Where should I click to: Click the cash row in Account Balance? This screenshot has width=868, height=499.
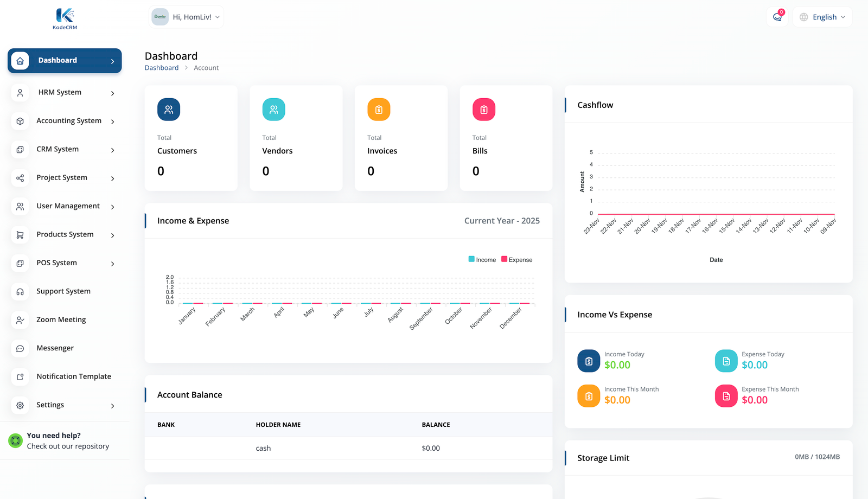click(263, 448)
